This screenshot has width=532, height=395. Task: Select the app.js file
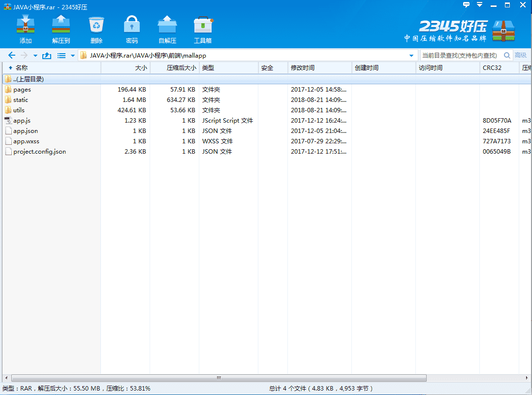pyautogui.click(x=22, y=120)
